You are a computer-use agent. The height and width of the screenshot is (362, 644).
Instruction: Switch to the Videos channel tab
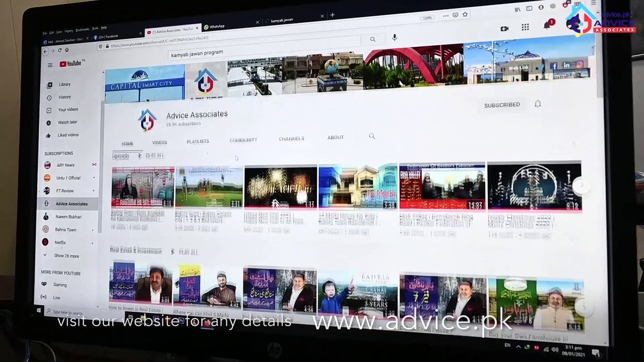tap(159, 143)
